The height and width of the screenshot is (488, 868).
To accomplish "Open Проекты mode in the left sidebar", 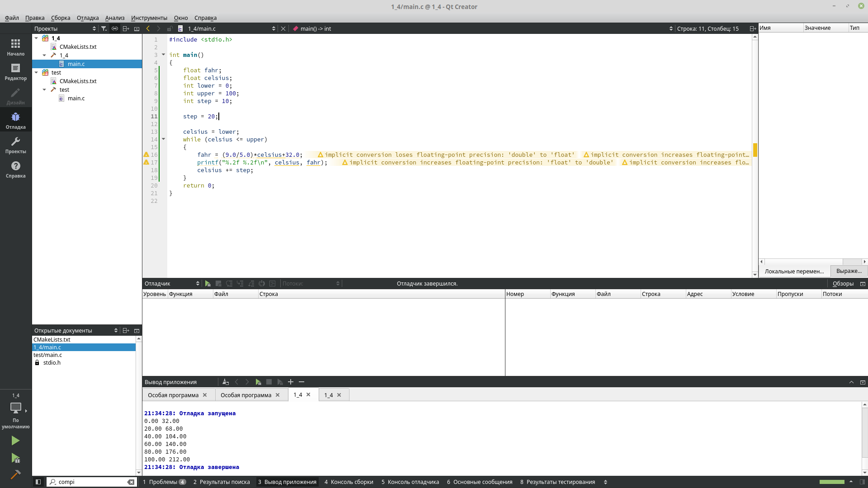I will tap(16, 145).
